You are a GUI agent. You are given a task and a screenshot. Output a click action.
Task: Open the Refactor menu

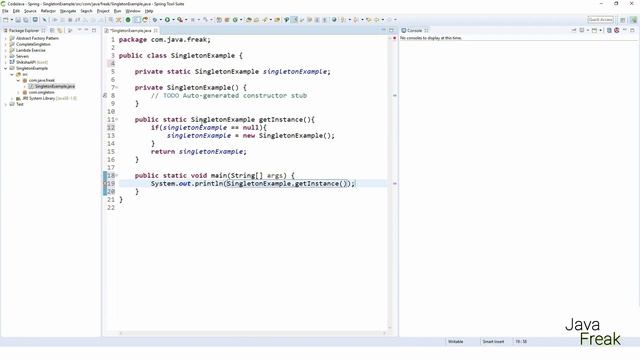point(48,11)
